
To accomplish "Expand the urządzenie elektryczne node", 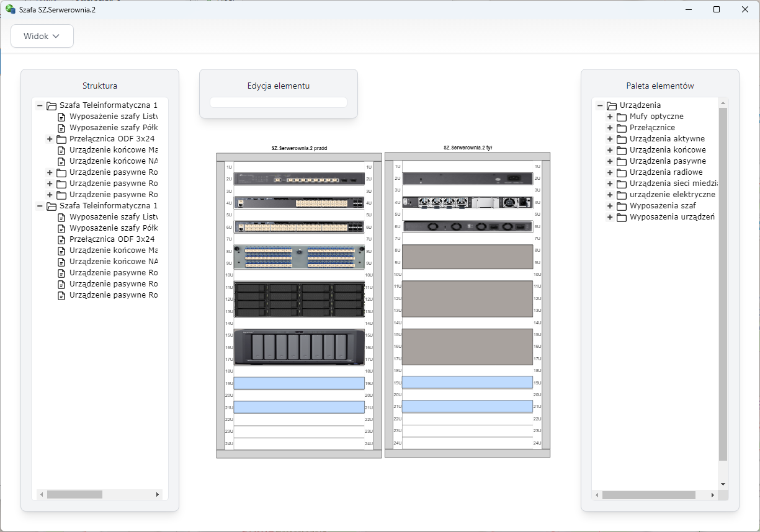I will (610, 195).
